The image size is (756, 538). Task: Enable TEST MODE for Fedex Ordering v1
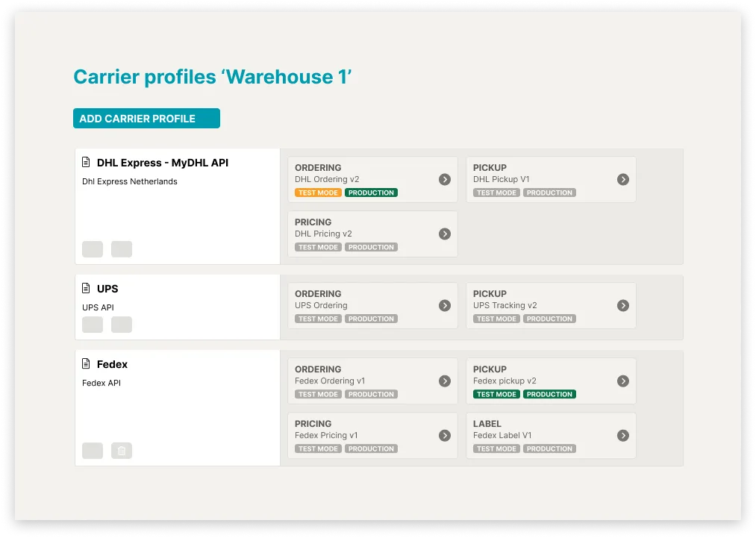point(318,394)
